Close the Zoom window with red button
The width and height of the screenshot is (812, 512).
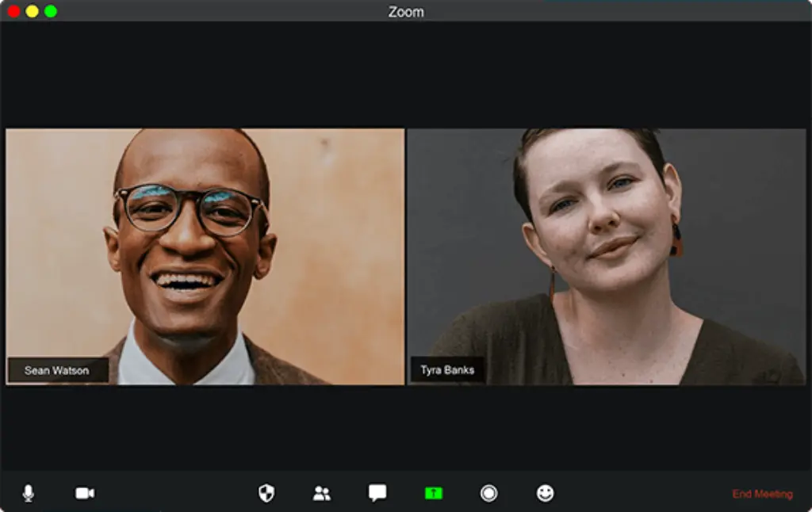pos(13,11)
